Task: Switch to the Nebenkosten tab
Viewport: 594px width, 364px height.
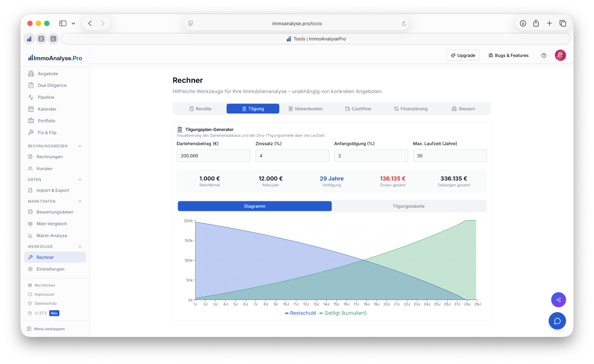Action: click(x=305, y=109)
